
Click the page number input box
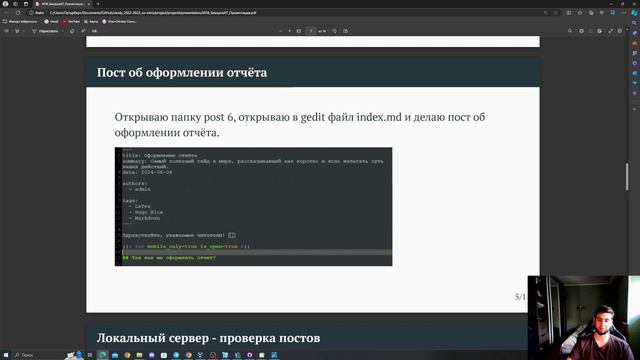(311, 31)
